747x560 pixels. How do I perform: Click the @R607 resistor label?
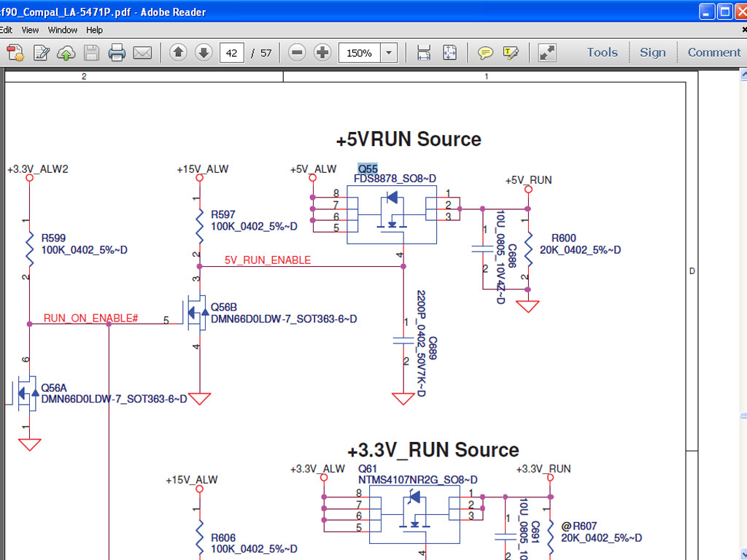578,526
